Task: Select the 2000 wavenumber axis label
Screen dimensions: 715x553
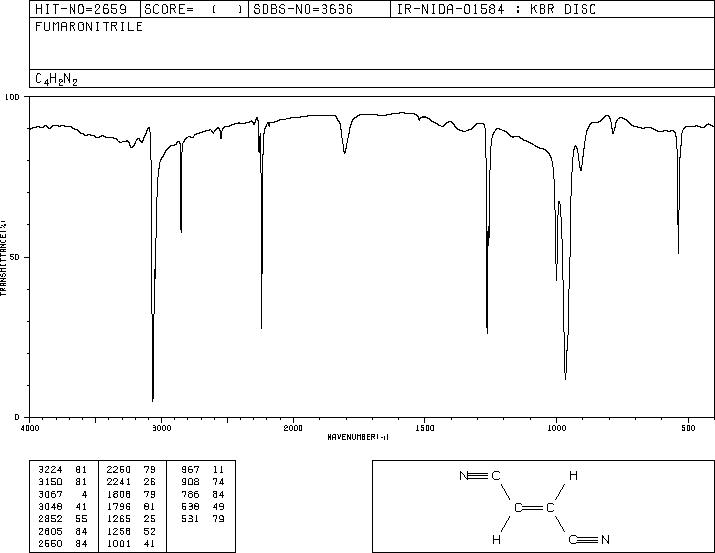Action: point(293,428)
